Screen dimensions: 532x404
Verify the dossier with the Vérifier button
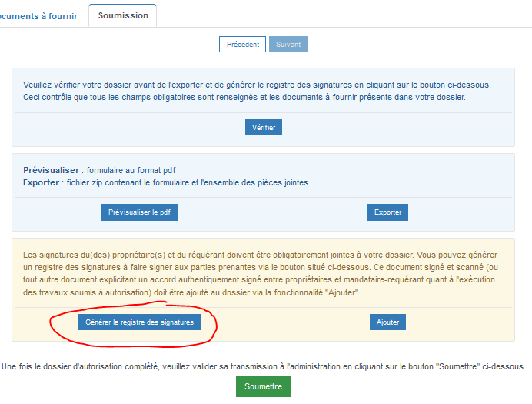[264, 127]
